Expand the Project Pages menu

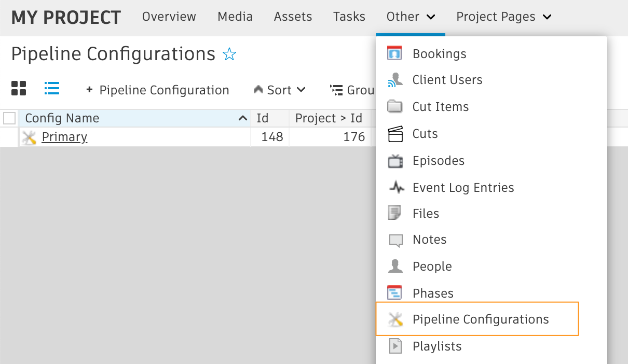point(503,17)
